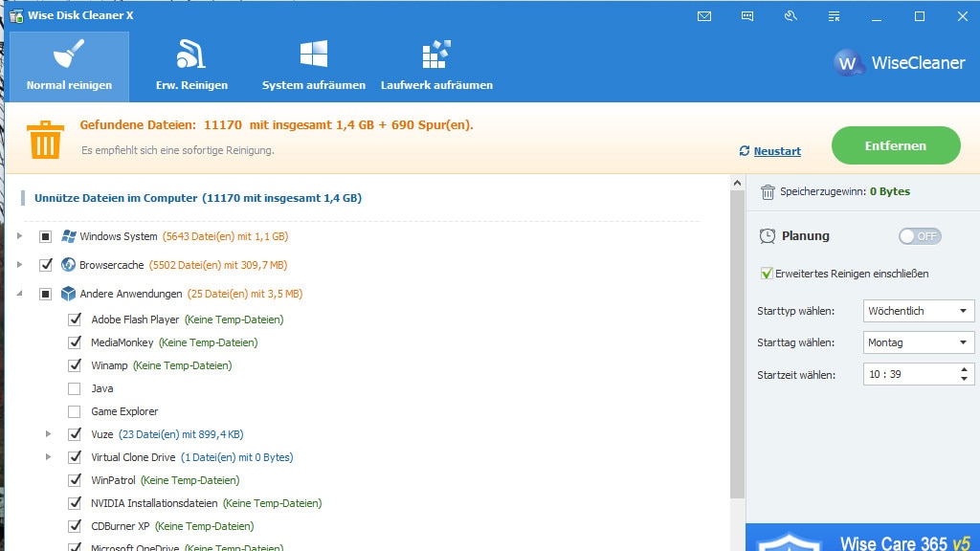Uncheck Adobe Flash Player
980x551 pixels.
click(75, 320)
